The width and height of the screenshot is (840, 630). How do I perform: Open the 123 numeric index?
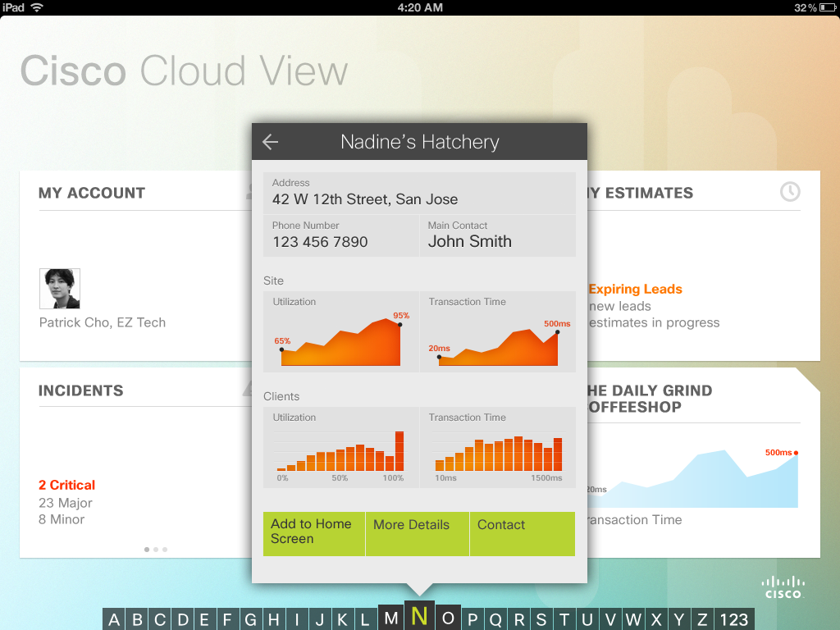734,620
